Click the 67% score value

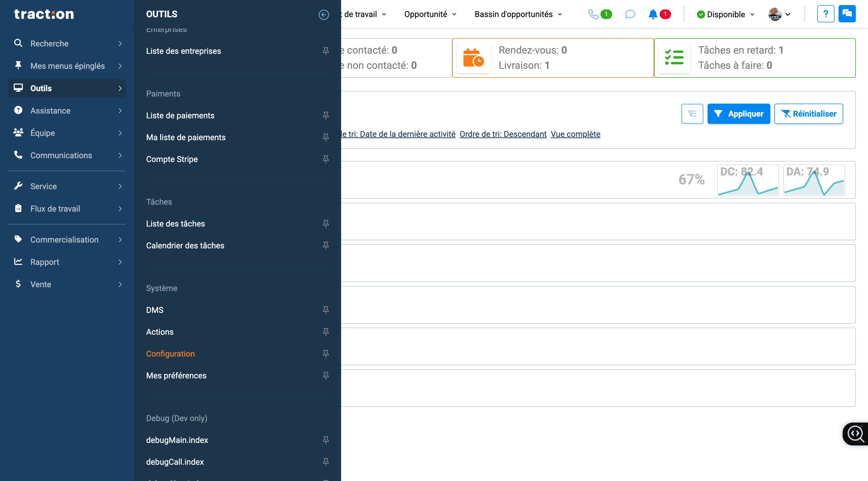pyautogui.click(x=691, y=180)
